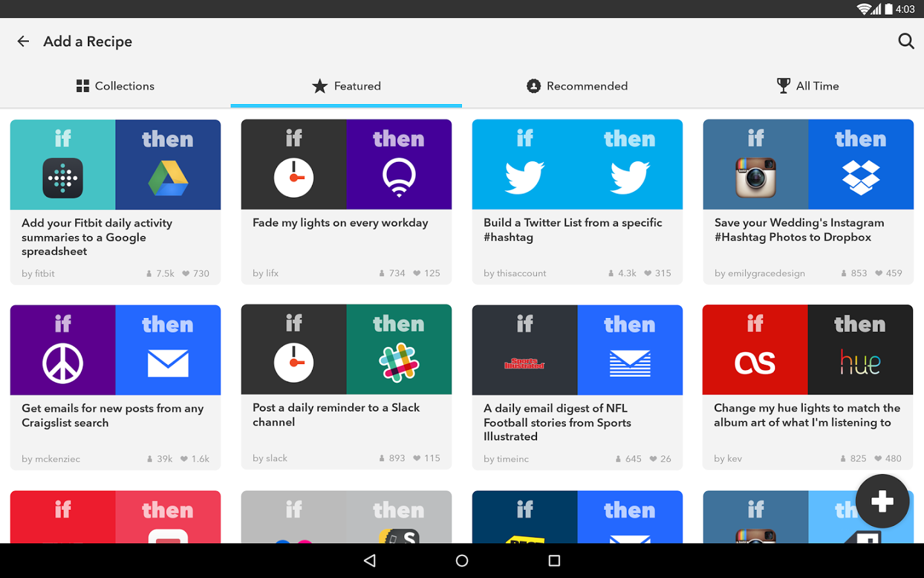Tap the floating plus button
Image resolution: width=924 pixels, height=578 pixels.
[x=882, y=501]
